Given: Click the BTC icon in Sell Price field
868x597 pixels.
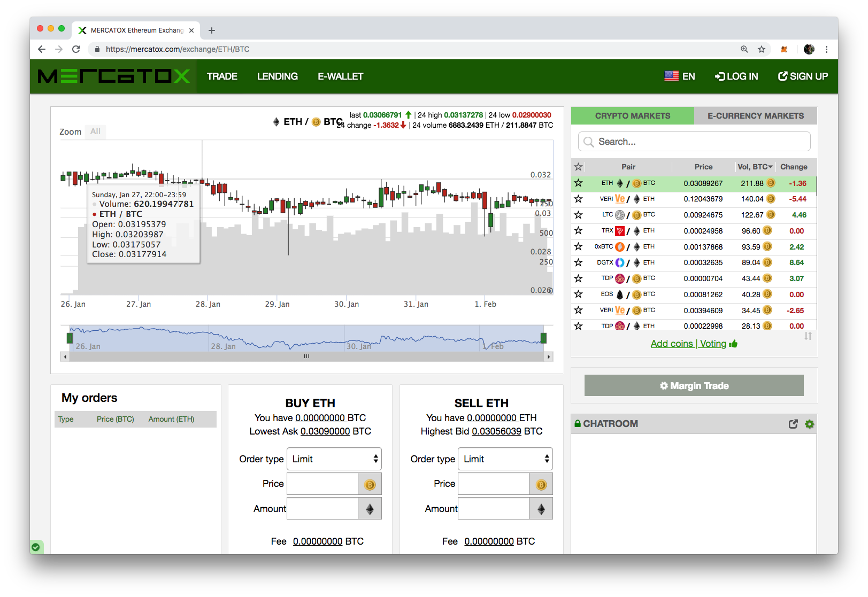Looking at the screenshot, I should [541, 484].
